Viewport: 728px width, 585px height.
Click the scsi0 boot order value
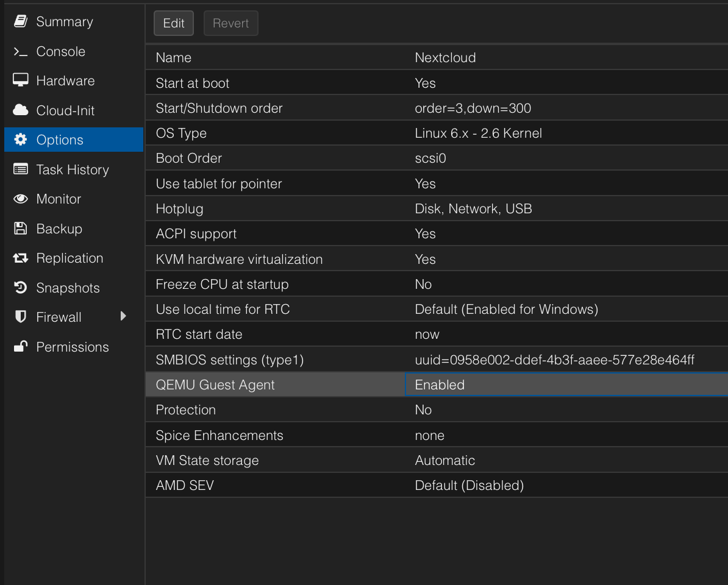430,158
